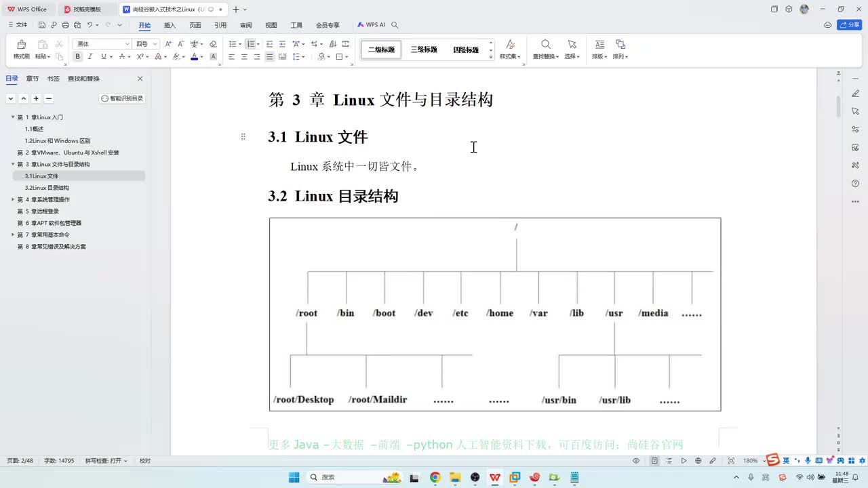The image size is (868, 488).
Task: Click the WPS AI button
Action: pyautogui.click(x=371, y=25)
